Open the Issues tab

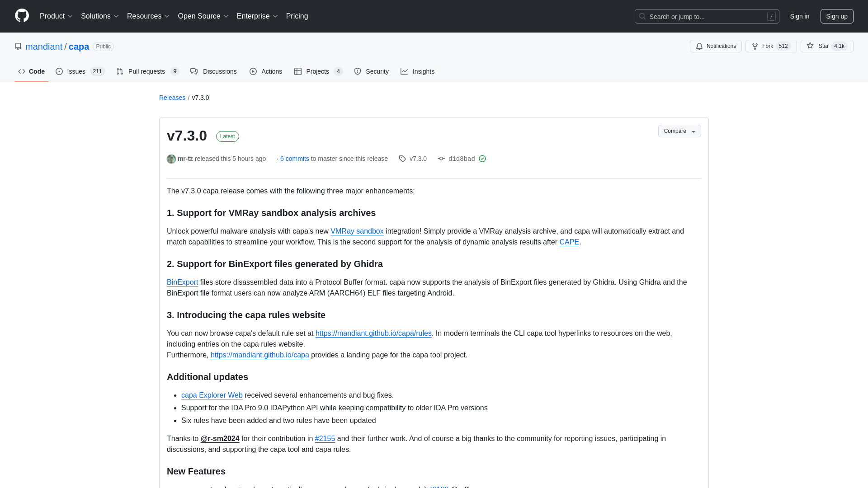[80, 71]
